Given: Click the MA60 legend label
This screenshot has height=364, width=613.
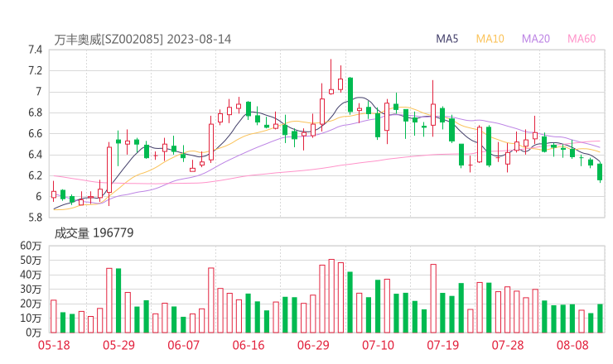Looking at the screenshot, I should tap(582, 39).
